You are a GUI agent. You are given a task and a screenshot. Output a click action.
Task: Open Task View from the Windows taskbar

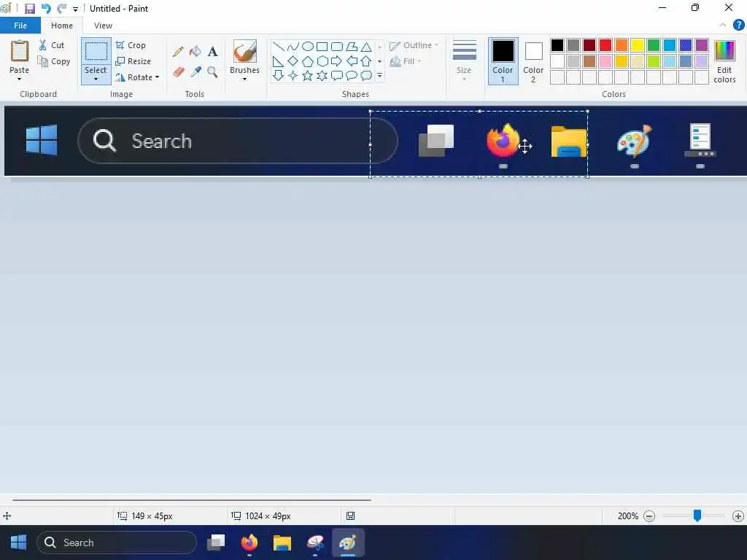[x=216, y=542]
